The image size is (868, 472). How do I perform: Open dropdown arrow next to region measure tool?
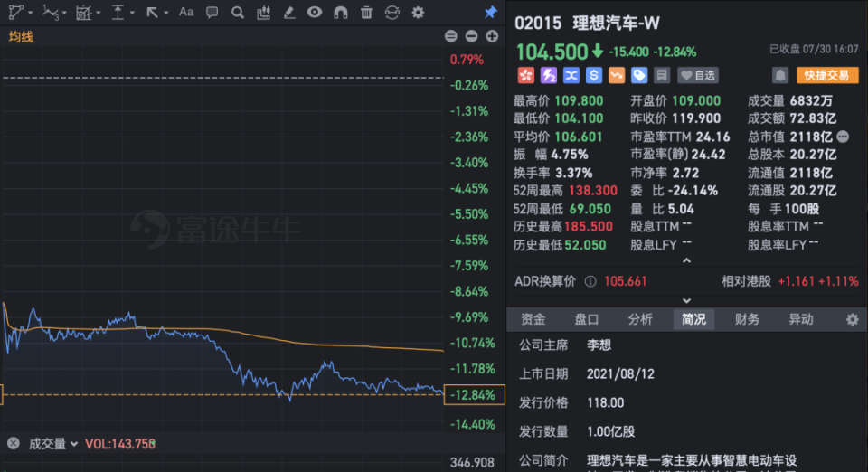pyautogui.click(x=98, y=13)
